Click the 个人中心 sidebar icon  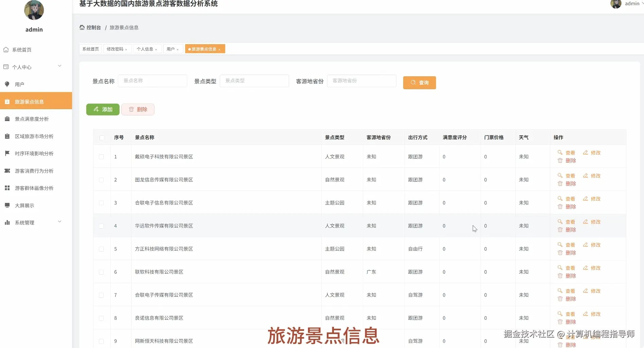[x=6, y=67]
